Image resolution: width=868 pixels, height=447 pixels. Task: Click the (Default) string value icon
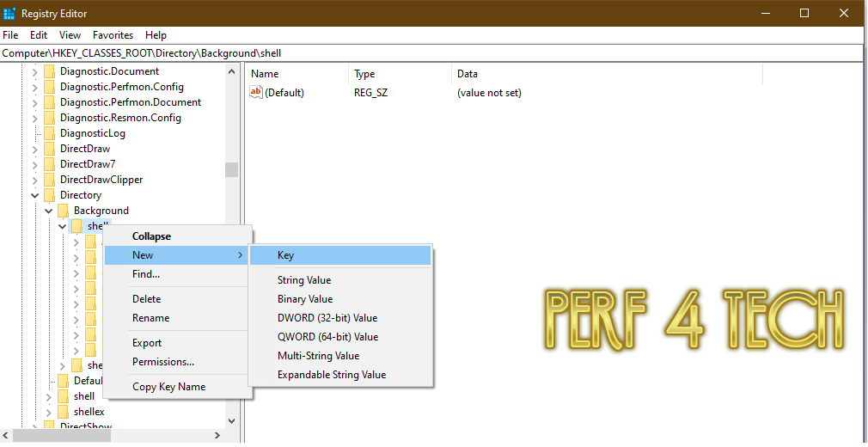(256, 93)
